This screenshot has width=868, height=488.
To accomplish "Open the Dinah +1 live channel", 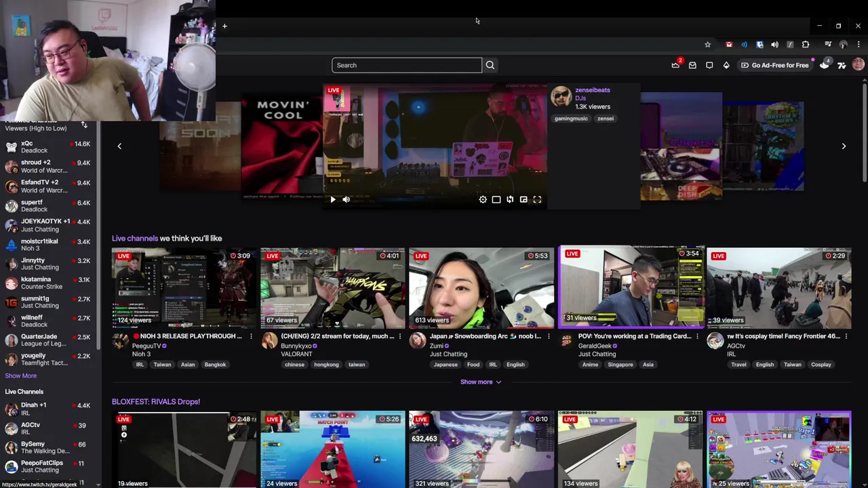I will 47,409.
